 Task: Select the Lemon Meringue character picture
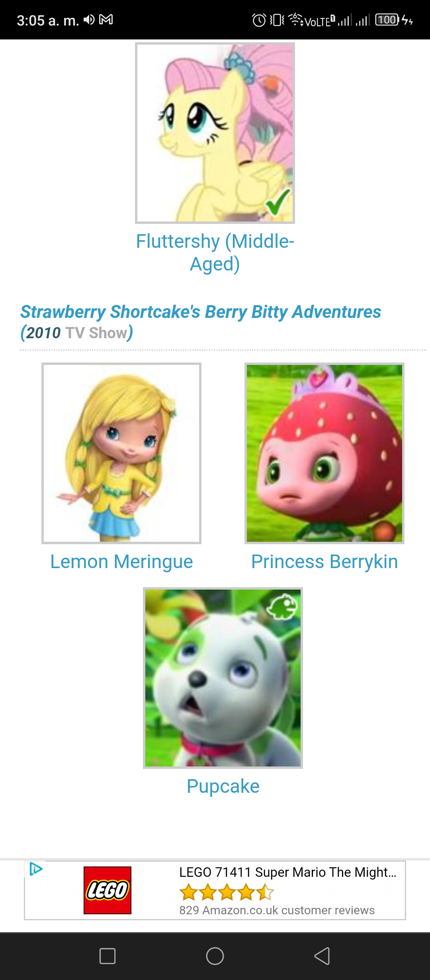pos(121,453)
